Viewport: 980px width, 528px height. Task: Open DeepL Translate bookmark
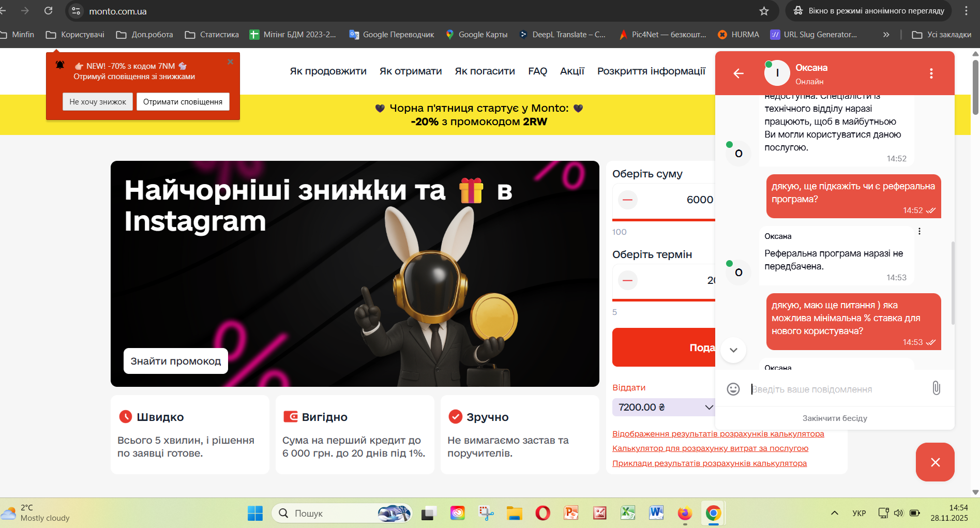(x=562, y=35)
